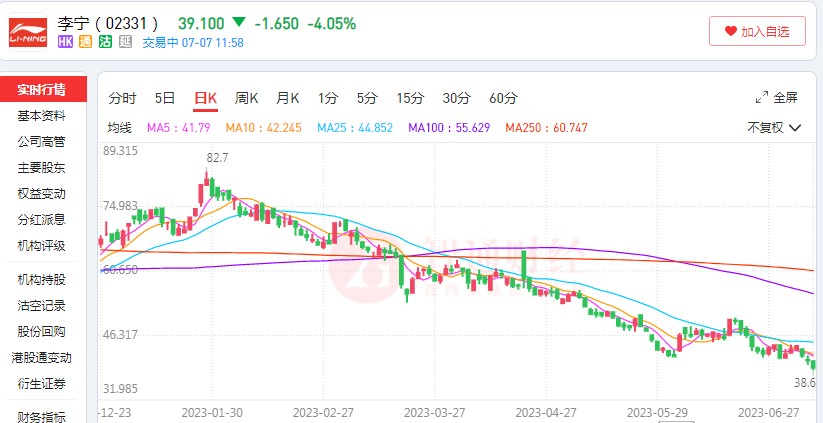The height and width of the screenshot is (423, 823).
Task: Select the 月K monthly candlestick tab
Action: pyautogui.click(x=288, y=98)
